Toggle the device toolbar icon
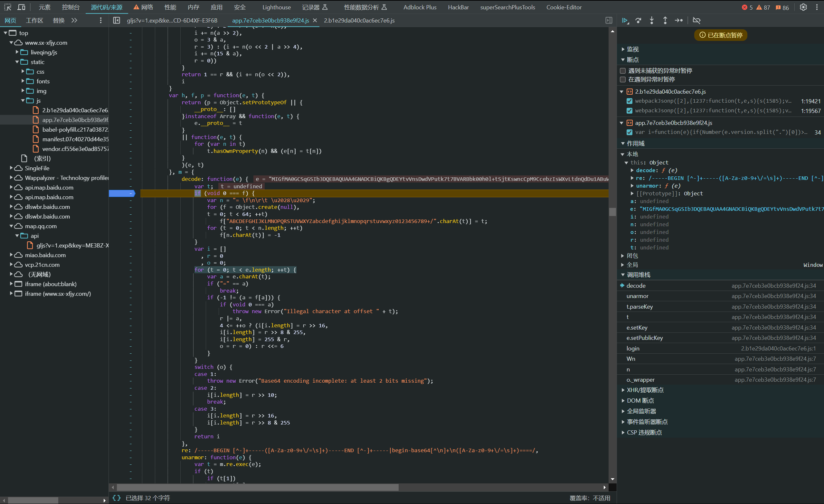Image resolution: width=824 pixels, height=504 pixels. point(21,7)
